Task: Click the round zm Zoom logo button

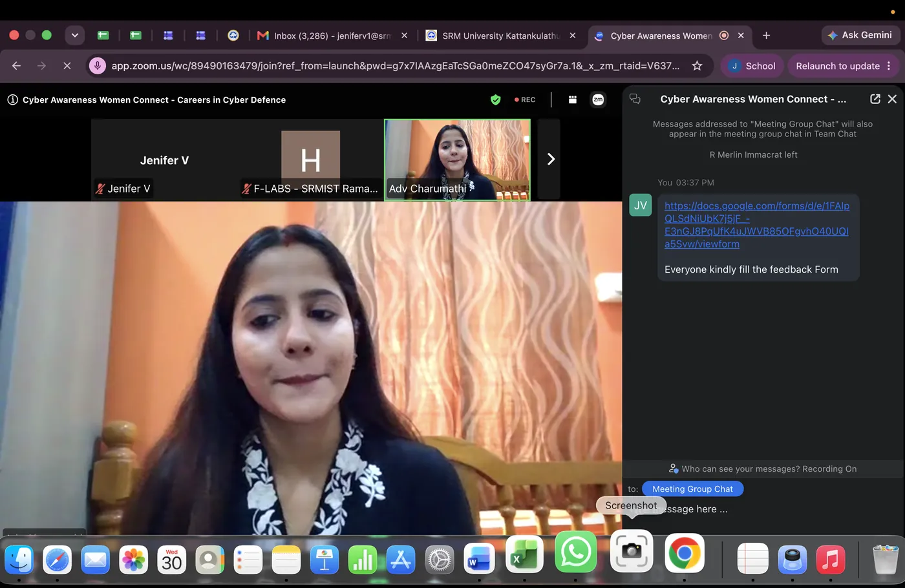Action: (598, 100)
